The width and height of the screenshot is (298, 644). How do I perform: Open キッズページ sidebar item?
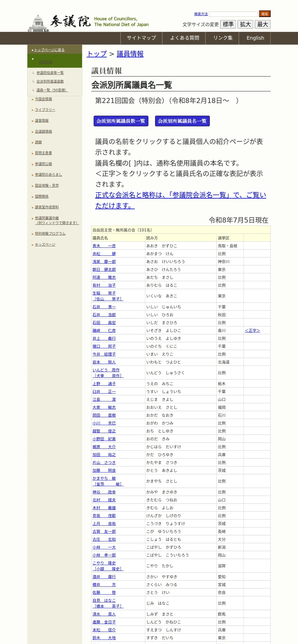[45, 244]
